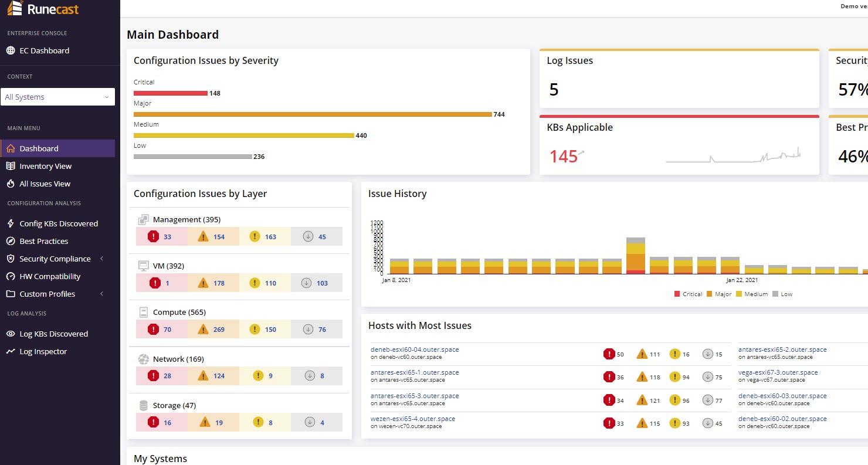Click the Runecast logo icon
868x465 pixels.
pos(15,9)
